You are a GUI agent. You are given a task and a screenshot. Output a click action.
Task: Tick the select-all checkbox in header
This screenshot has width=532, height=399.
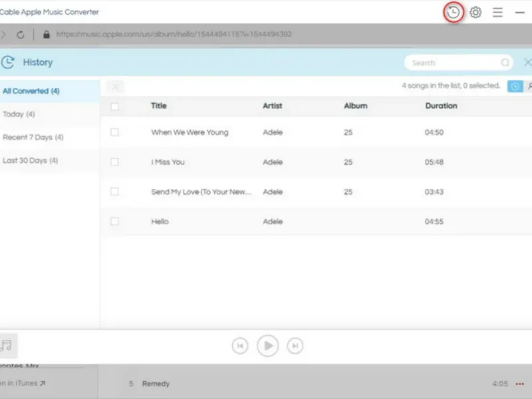(114, 106)
